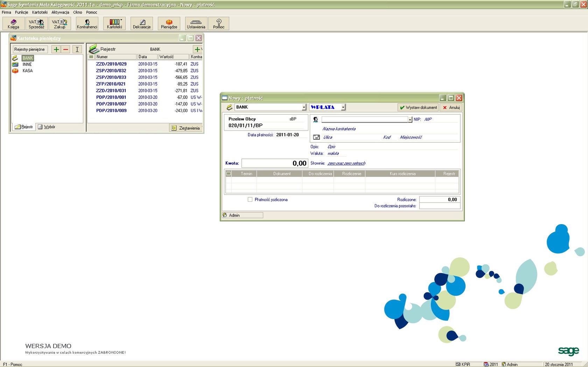The height and width of the screenshot is (367, 588).
Task: Click the Kwota amount input field
Action: point(275,163)
